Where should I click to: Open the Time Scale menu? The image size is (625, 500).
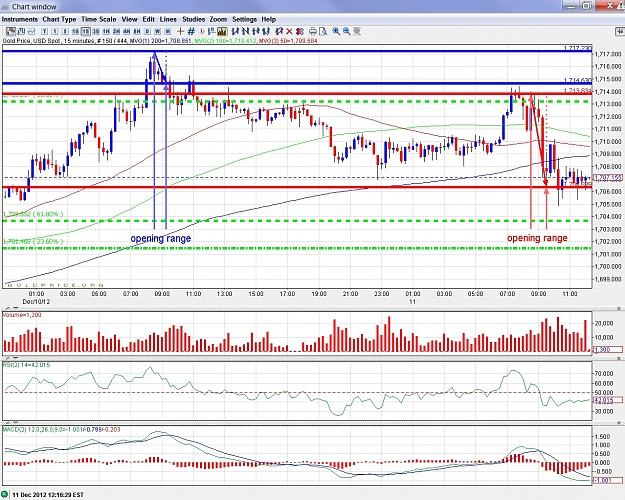tap(99, 19)
